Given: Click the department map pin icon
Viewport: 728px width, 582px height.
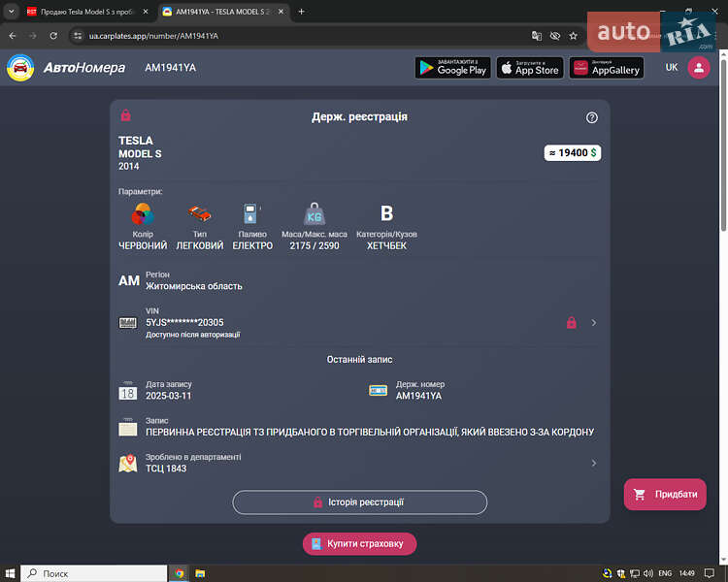Looking at the screenshot, I should [x=128, y=464].
